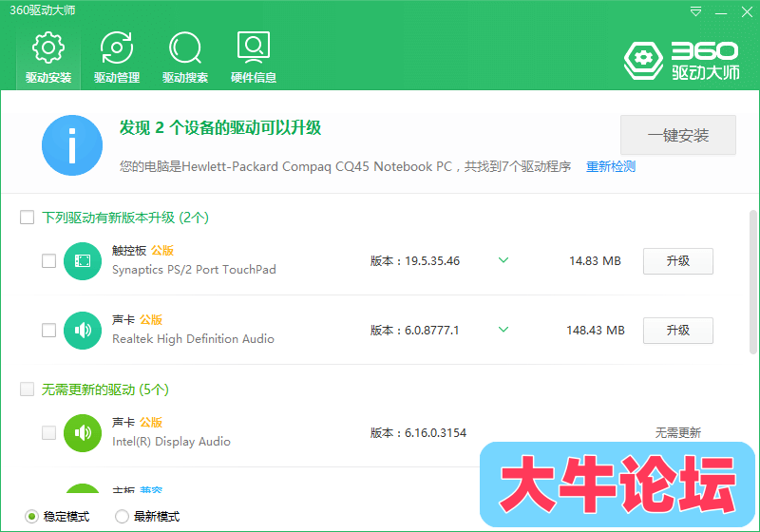Click the 版本：6.0.8777.1 text
This screenshot has height=532, width=760.
click(x=414, y=331)
